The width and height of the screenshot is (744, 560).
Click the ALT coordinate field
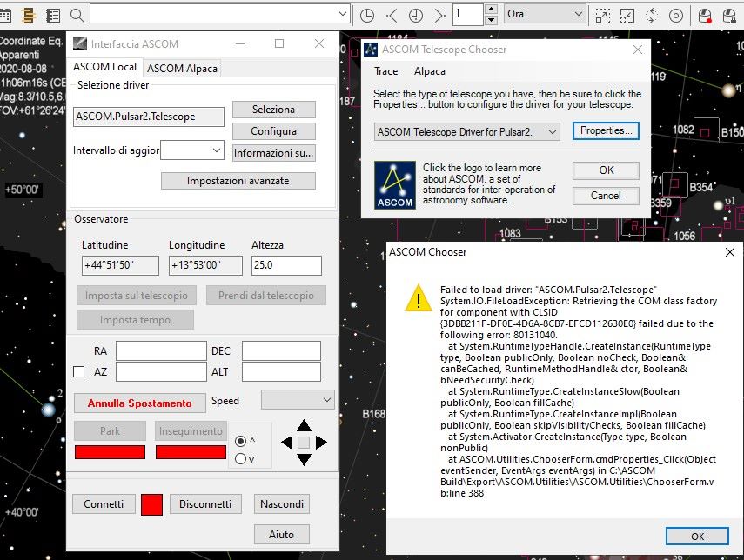point(281,372)
